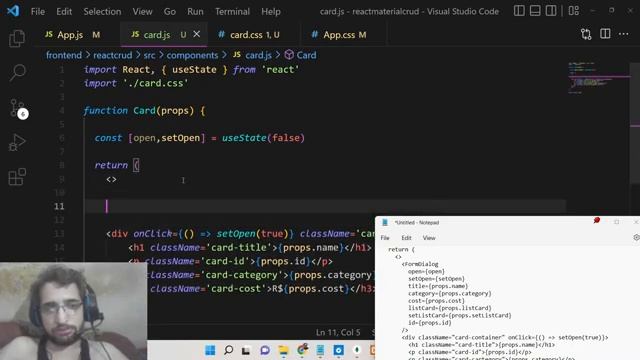This screenshot has width=640, height=360.
Task: Click the VS Code logo icon
Action: pos(13,11)
